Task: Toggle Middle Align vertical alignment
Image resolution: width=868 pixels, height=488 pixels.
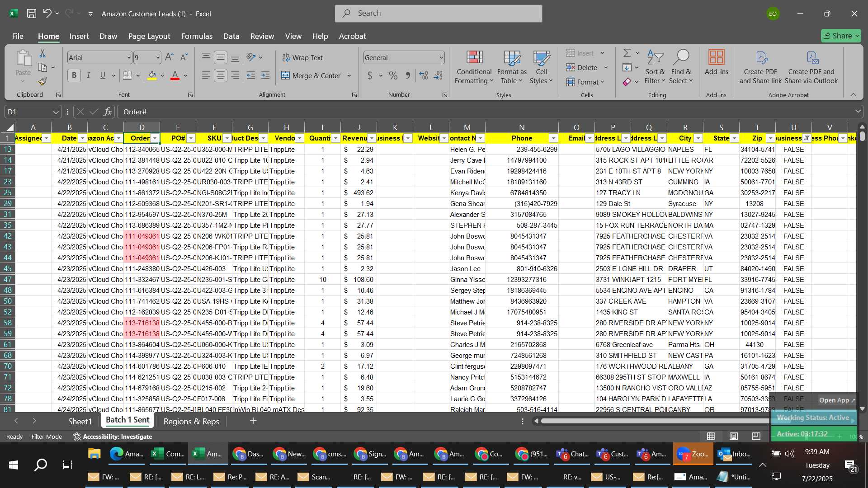Action: pos(221,57)
